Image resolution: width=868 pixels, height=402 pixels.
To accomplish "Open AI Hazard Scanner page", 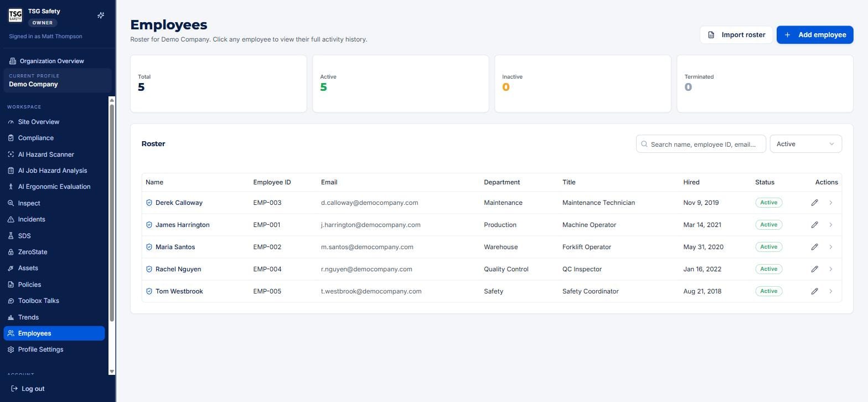I will pos(54,154).
